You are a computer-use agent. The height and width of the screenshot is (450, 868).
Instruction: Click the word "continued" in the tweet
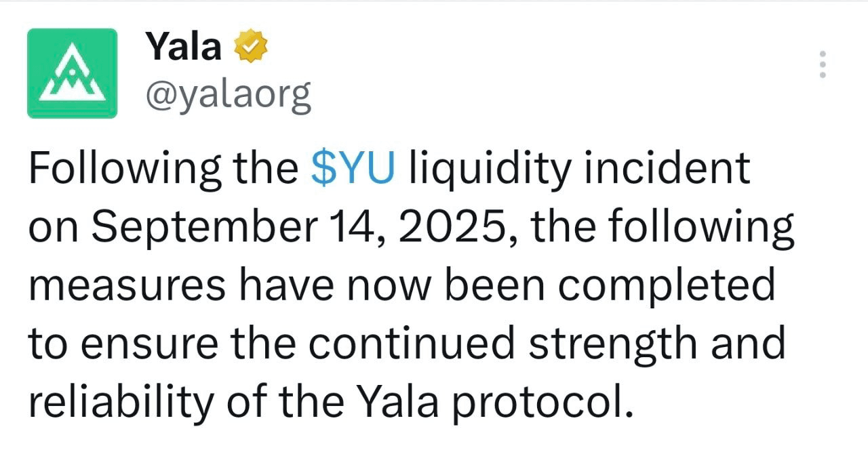coord(412,344)
